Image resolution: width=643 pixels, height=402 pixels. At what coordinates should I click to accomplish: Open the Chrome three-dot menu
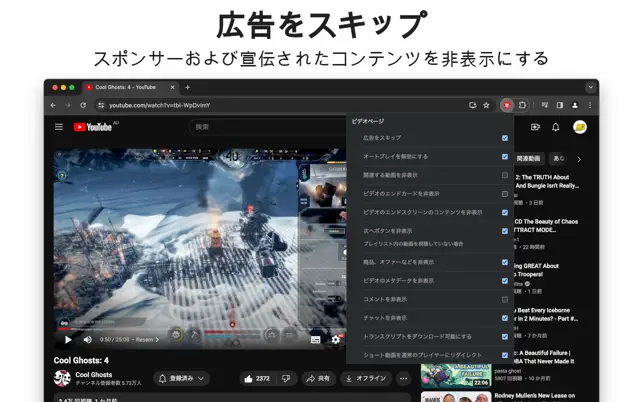(590, 105)
